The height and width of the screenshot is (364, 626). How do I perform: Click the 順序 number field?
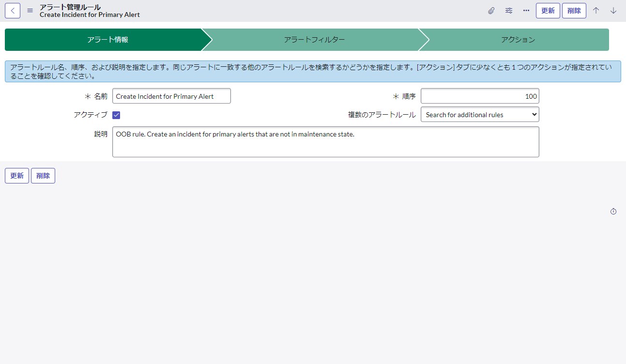[480, 96]
